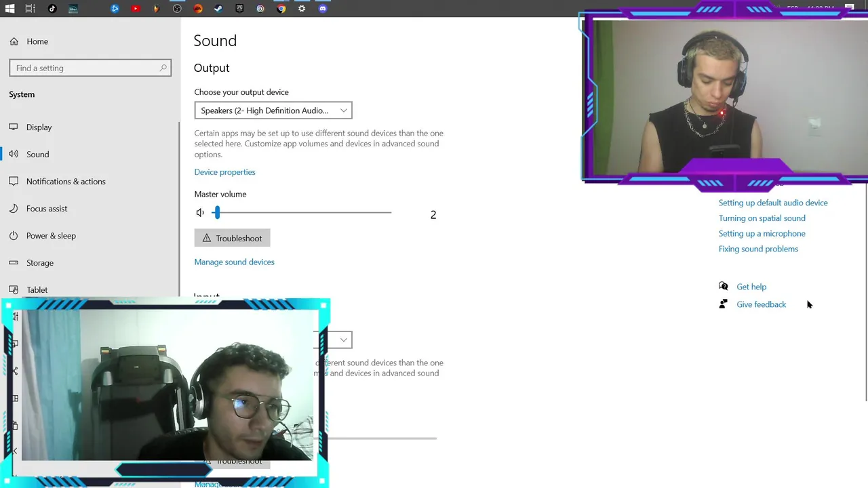Open the Disney+ taskbar app
This screenshot has height=488, width=868.
click(73, 8)
